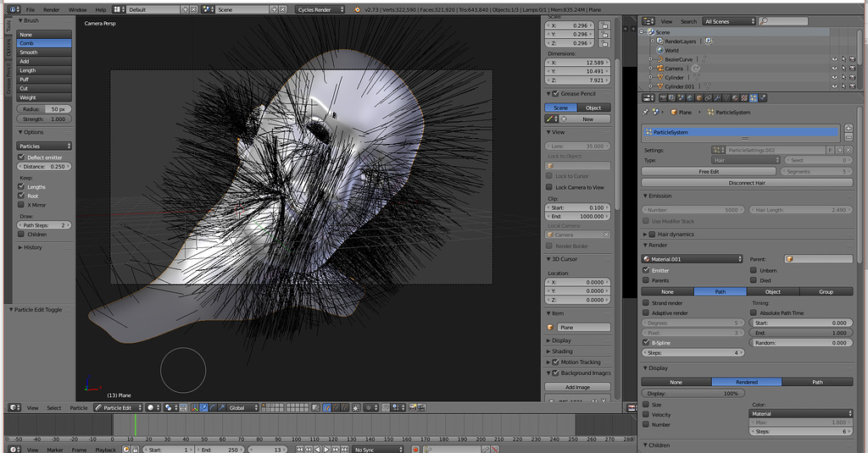
Task: Jump to the start frame
Action: pos(299,450)
